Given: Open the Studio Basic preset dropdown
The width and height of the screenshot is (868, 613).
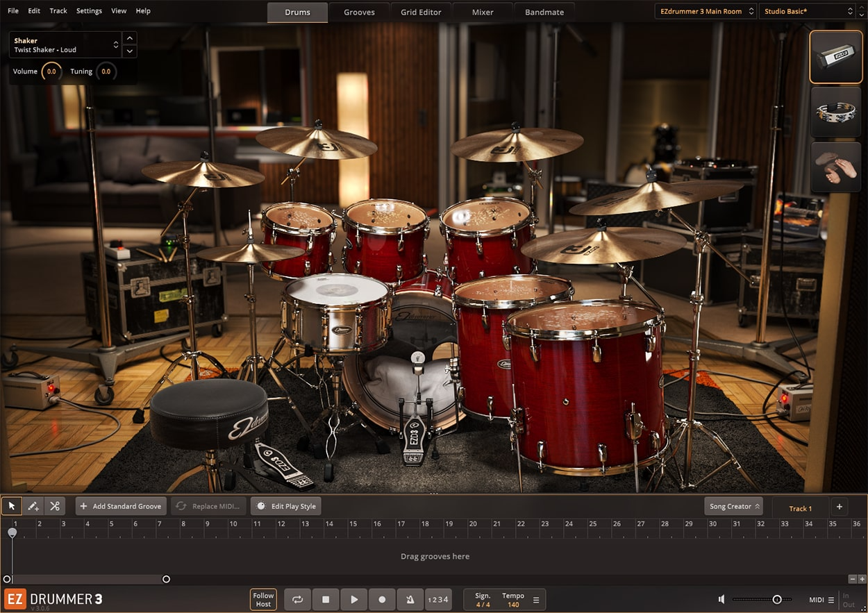Looking at the screenshot, I should (808, 11).
